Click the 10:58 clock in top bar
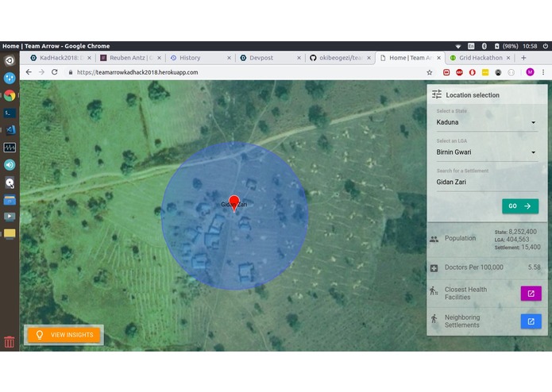552x392 pixels. pyautogui.click(x=530, y=46)
